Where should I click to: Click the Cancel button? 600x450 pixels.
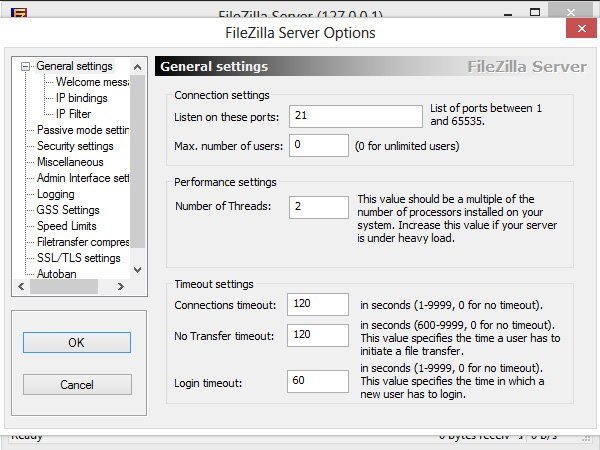pyautogui.click(x=77, y=385)
